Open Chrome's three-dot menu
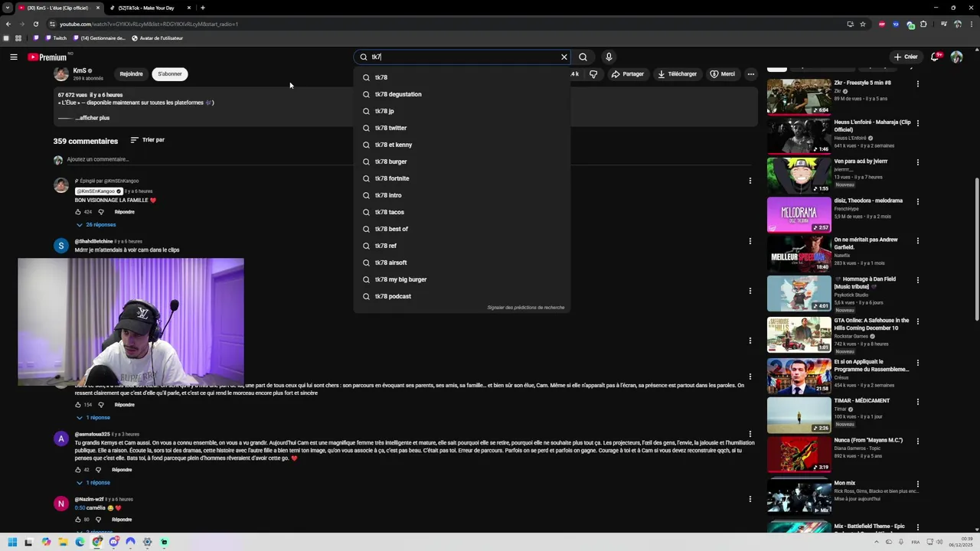 [x=971, y=24]
